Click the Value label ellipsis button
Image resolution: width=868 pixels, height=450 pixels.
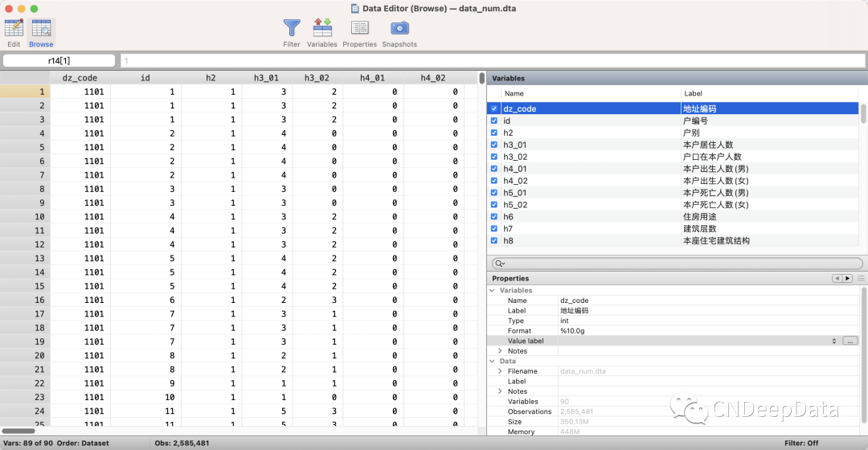tap(850, 341)
